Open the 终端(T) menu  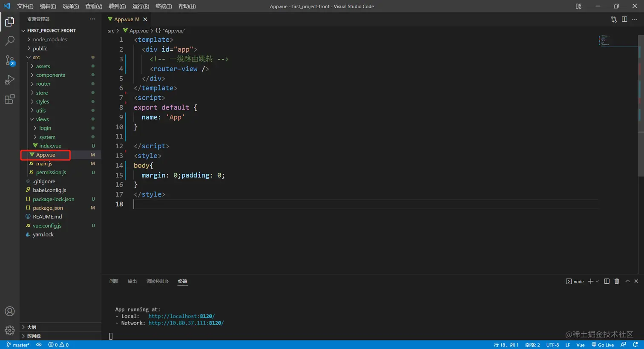[x=164, y=6]
